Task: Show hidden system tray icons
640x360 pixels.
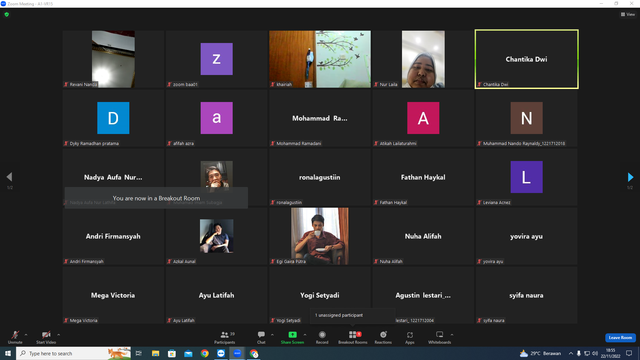Action: [571, 353]
